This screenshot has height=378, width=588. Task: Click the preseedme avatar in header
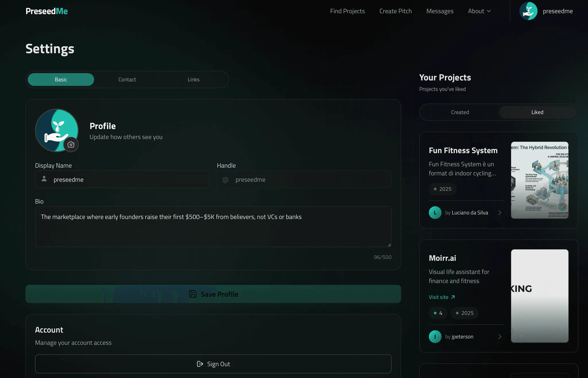point(528,11)
